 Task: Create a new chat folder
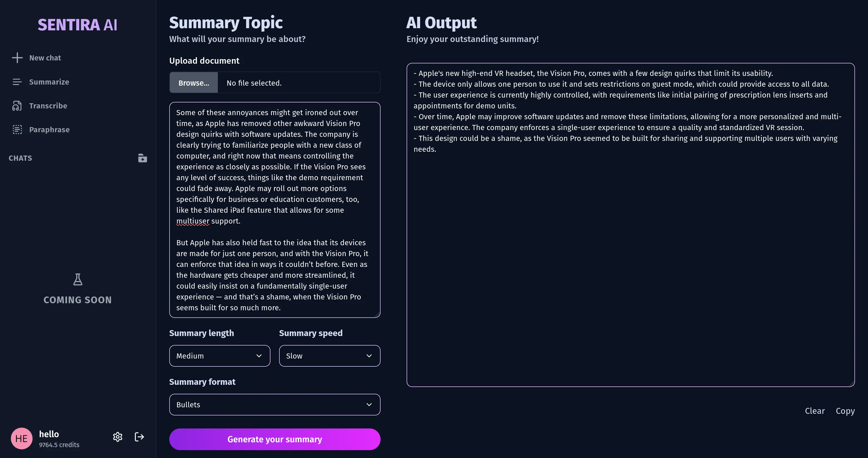[142, 158]
